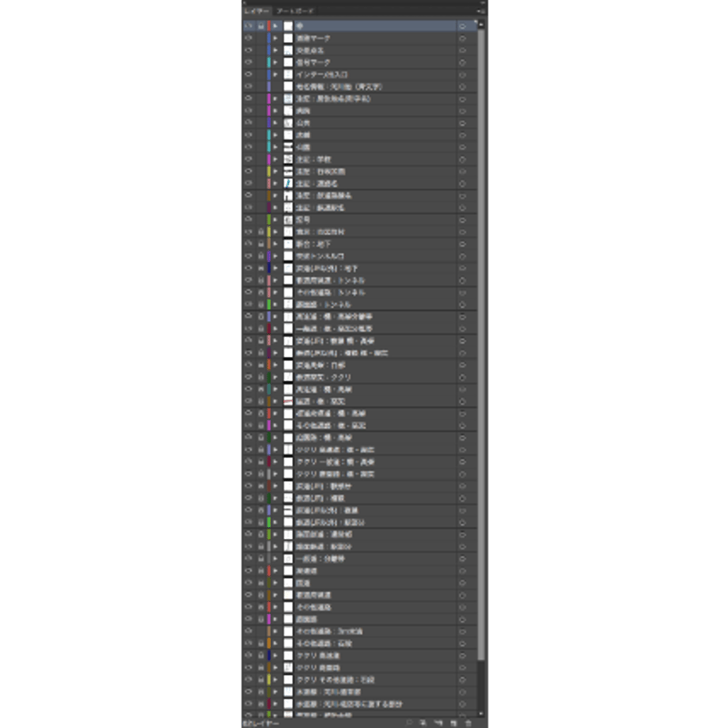Hide the インター出入口 layer
The height and width of the screenshot is (728, 728).
click(248, 74)
